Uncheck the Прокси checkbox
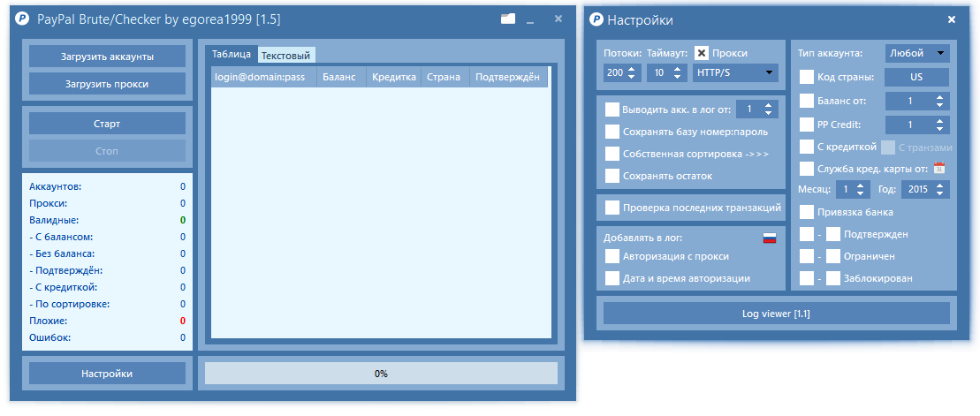 [702, 53]
